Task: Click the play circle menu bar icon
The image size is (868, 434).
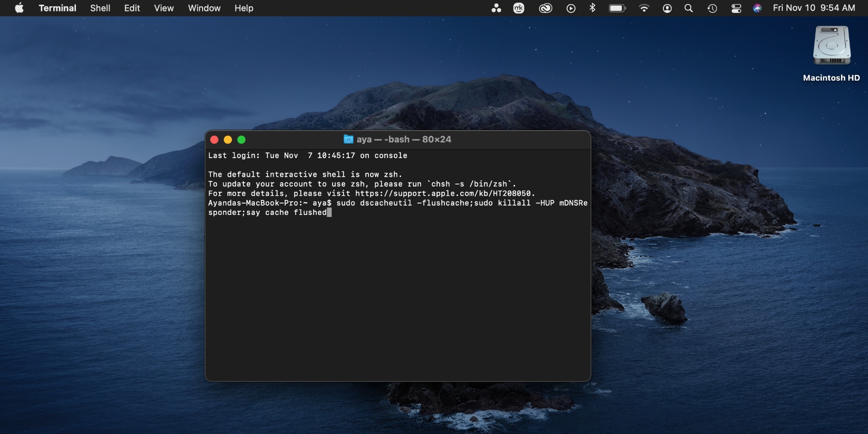Action: [x=571, y=8]
